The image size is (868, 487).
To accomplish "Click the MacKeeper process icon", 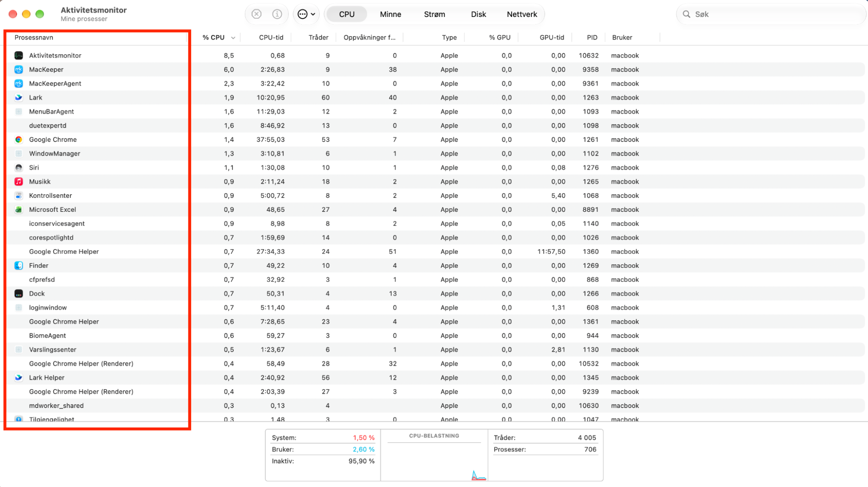I will point(19,69).
